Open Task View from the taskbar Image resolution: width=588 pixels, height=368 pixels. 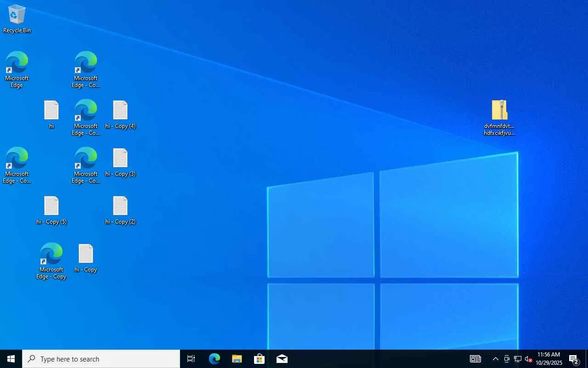[191, 359]
